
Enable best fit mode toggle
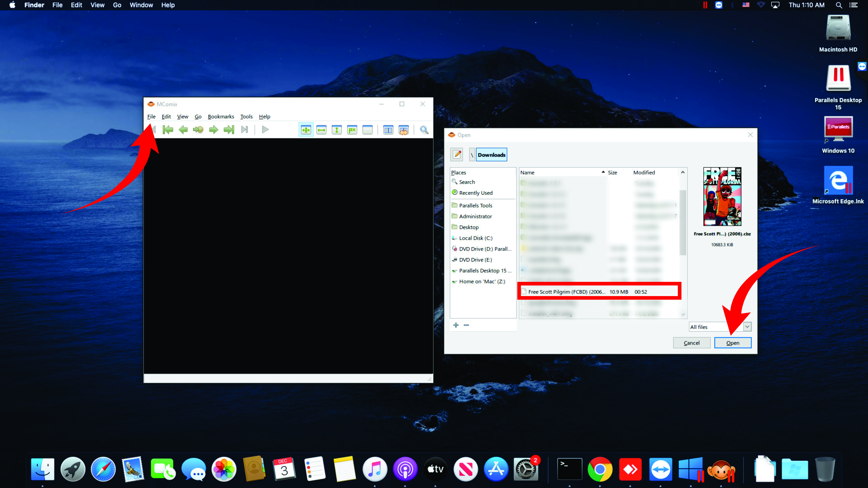click(306, 130)
